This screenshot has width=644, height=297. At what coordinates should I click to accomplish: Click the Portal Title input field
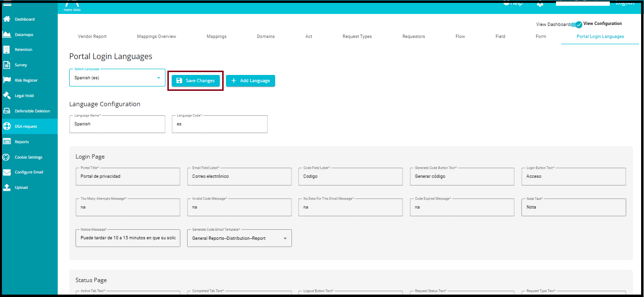coord(127,176)
